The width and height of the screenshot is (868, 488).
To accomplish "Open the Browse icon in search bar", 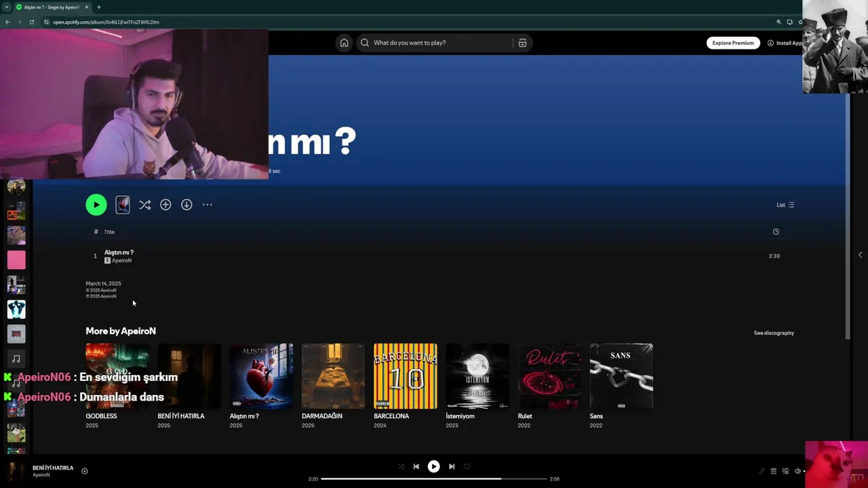I will pos(522,43).
